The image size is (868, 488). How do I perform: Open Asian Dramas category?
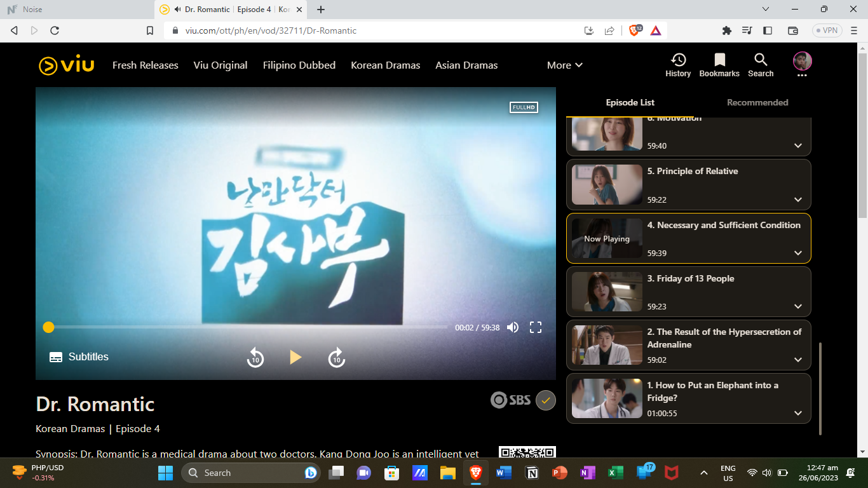click(466, 65)
